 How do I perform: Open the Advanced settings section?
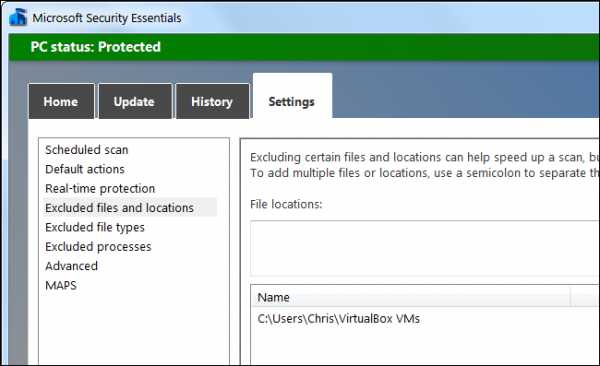click(71, 266)
